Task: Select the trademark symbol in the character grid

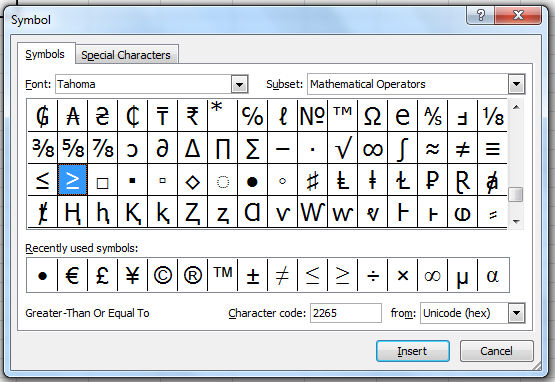Action: point(343,116)
